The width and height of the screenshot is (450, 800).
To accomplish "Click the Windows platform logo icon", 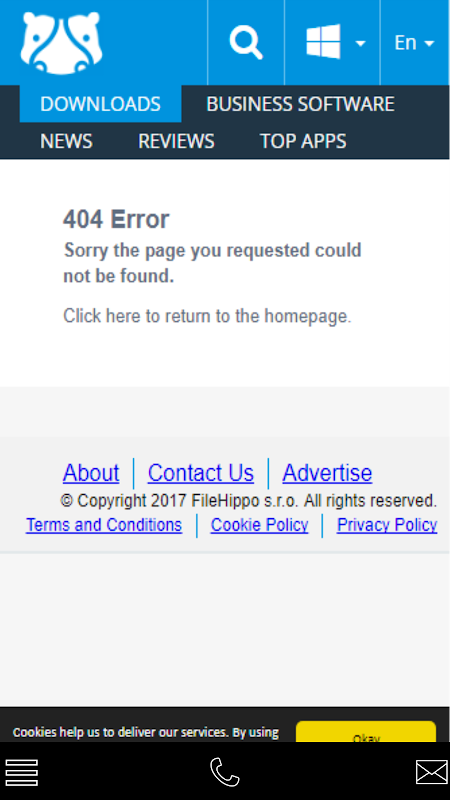I will [x=323, y=41].
